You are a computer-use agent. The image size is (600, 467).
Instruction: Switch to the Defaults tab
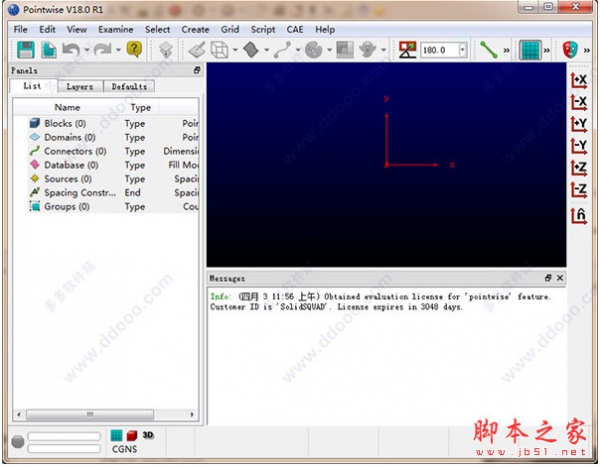point(129,87)
